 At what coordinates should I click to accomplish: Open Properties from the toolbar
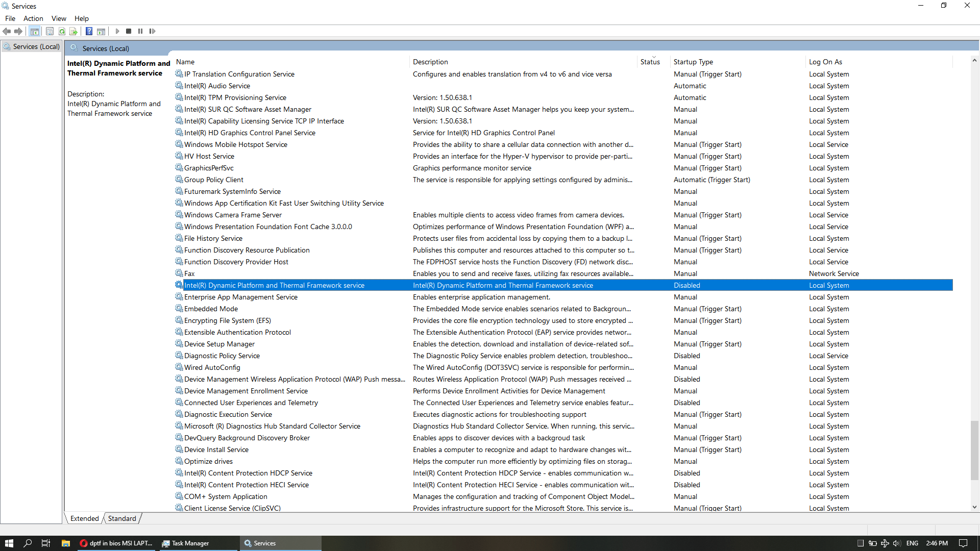click(50, 32)
